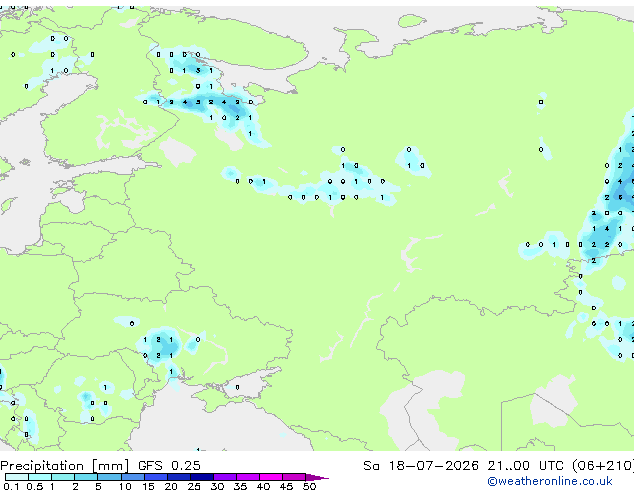
Task: Click the '(06+210)' forecast run label
Action: pyautogui.click(x=603, y=466)
